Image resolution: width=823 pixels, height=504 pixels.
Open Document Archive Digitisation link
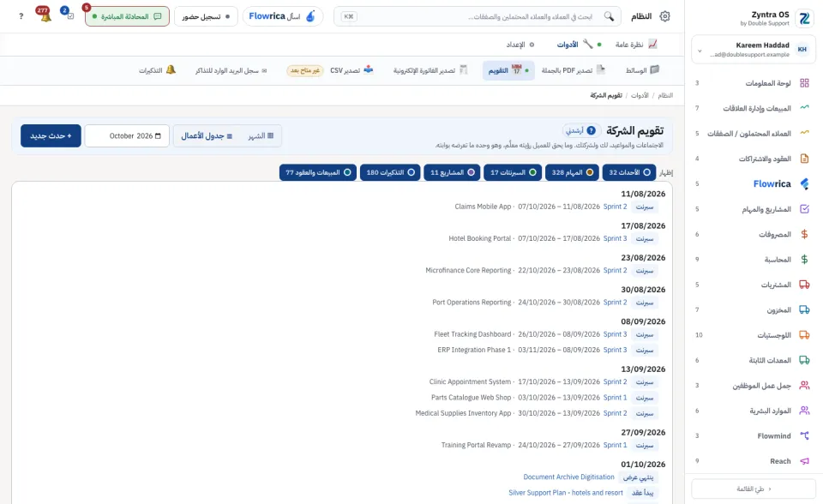click(x=568, y=477)
